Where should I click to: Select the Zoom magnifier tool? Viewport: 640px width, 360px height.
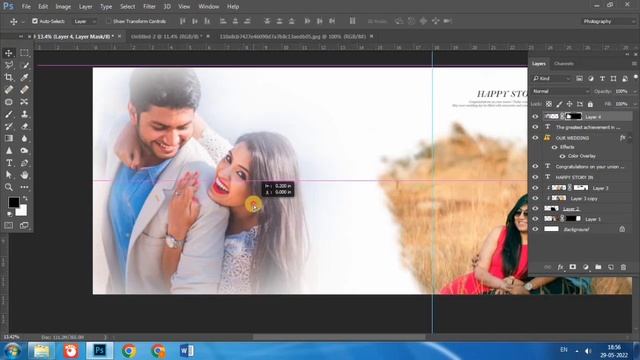tap(9, 187)
